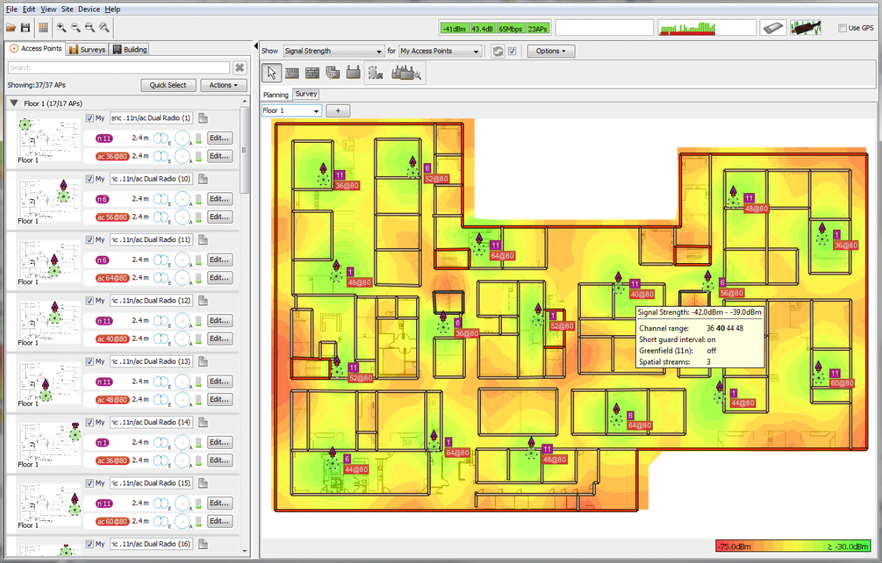The width and height of the screenshot is (882, 563).
Task: Select the arrow pointer edit tool
Action: [271, 73]
